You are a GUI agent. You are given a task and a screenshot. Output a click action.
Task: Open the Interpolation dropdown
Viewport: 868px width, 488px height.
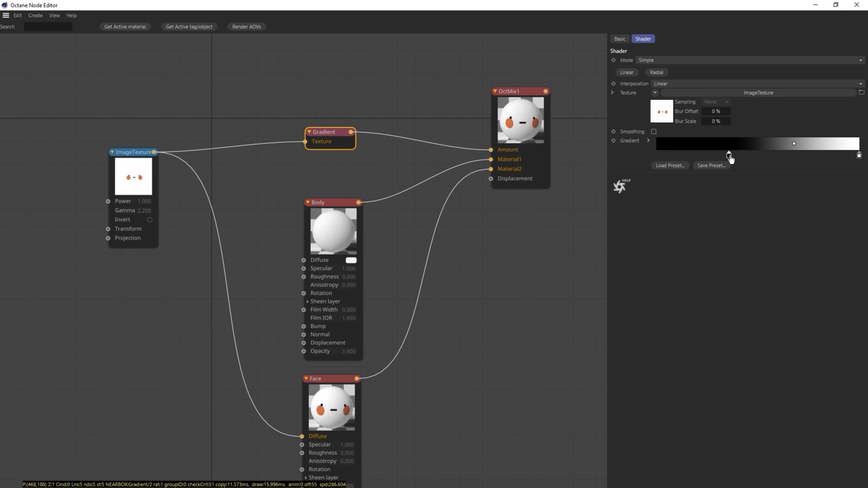tap(757, 84)
